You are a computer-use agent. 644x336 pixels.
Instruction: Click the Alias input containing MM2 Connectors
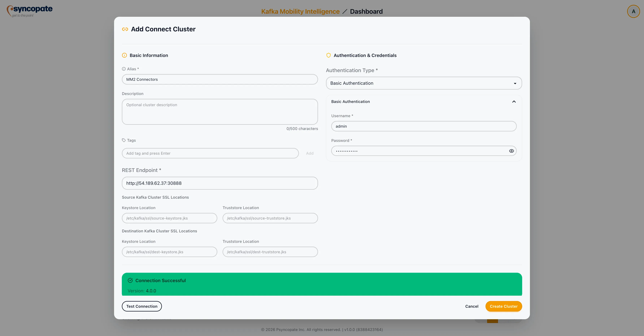[x=220, y=79]
